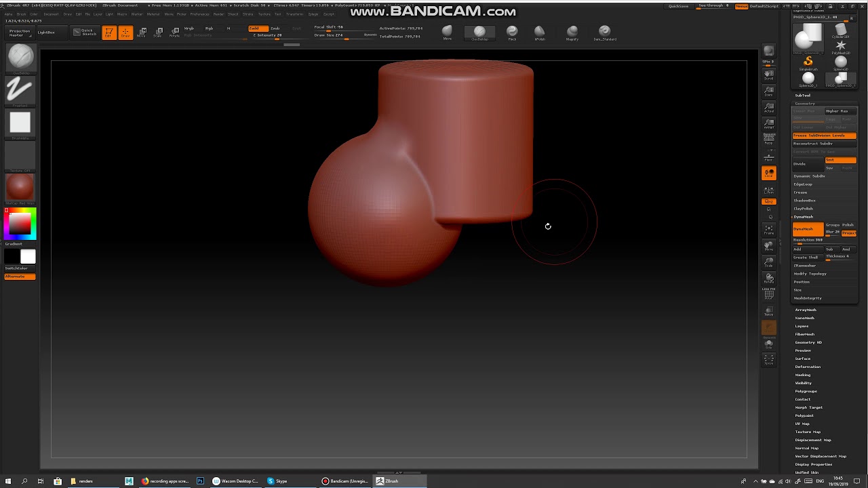Open the Stroke menu

tap(248, 14)
